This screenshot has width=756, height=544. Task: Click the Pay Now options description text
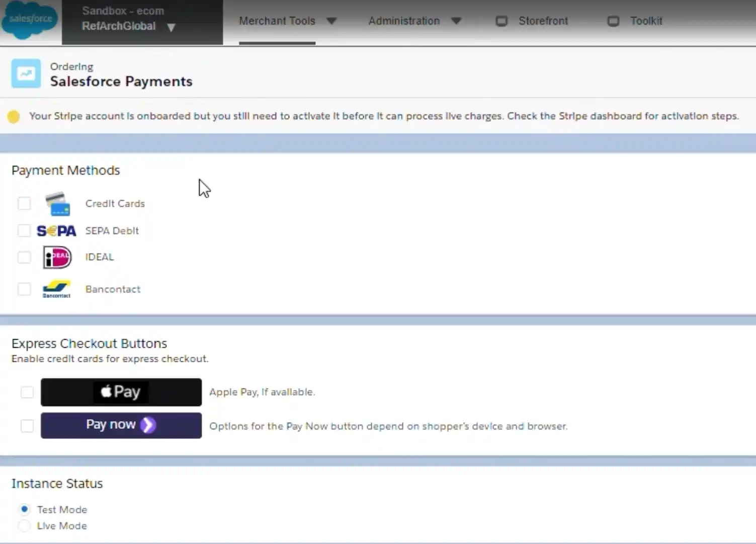(388, 426)
